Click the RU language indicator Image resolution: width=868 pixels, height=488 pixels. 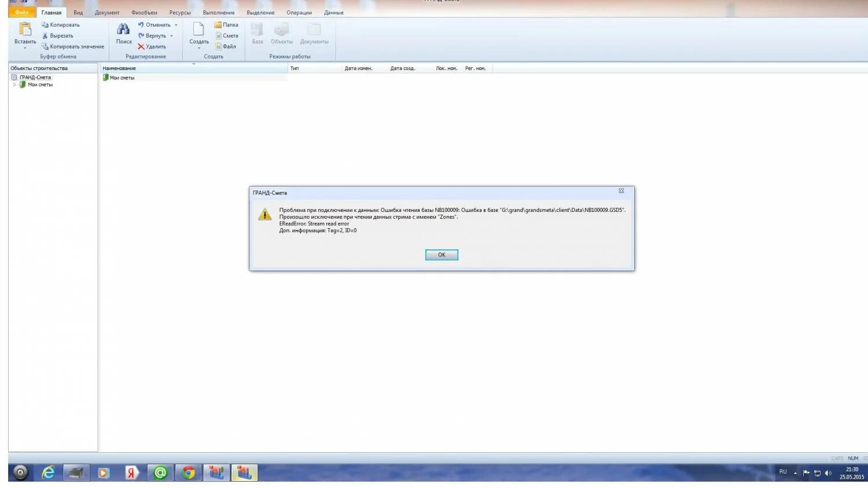tap(783, 472)
